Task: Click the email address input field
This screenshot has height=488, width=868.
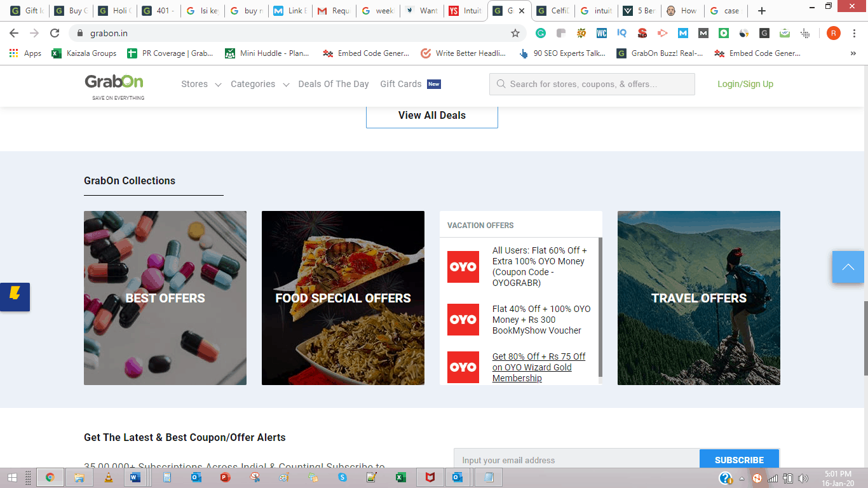Action: point(576,460)
